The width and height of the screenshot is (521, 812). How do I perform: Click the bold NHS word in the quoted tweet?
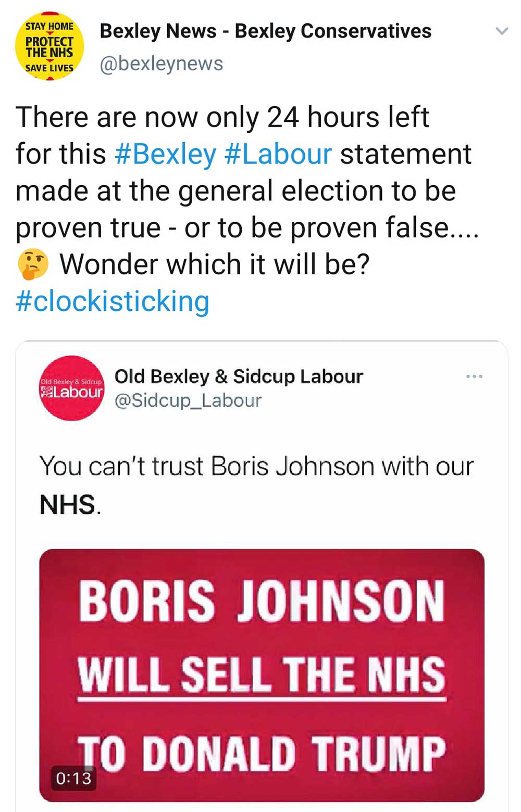click(68, 504)
